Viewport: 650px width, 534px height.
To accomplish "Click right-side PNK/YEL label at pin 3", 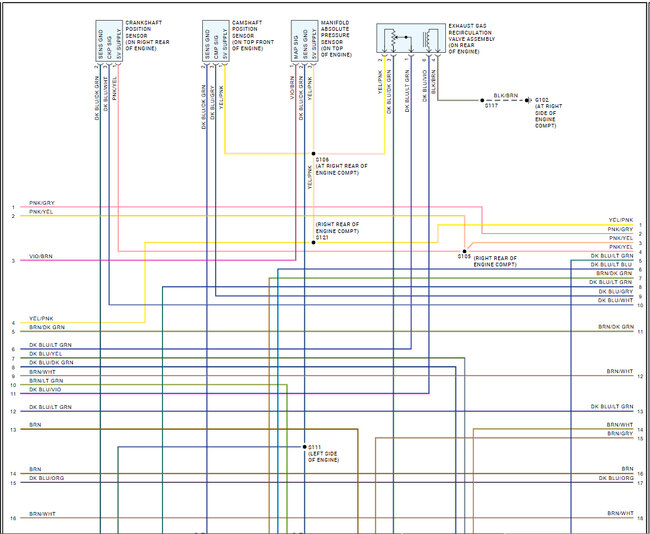I will (621, 238).
